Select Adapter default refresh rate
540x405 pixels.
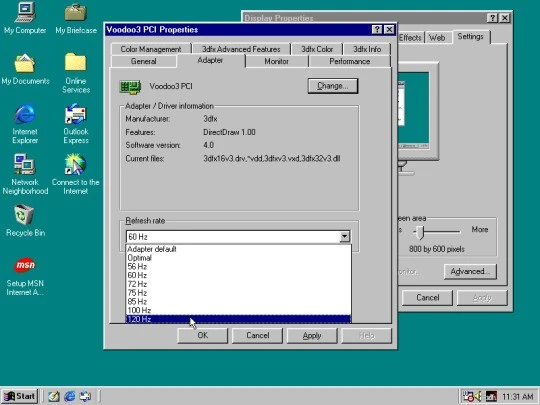[x=238, y=249]
